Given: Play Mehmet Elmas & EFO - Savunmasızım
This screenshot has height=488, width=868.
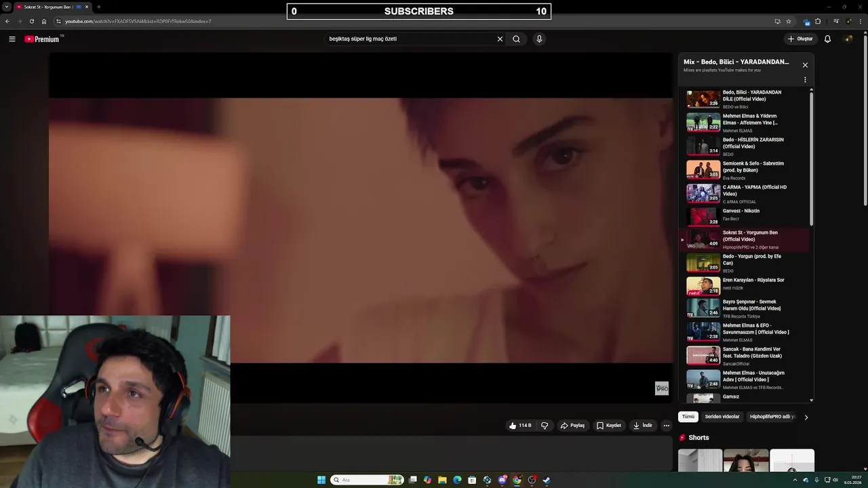Looking at the screenshot, I should coord(745,332).
